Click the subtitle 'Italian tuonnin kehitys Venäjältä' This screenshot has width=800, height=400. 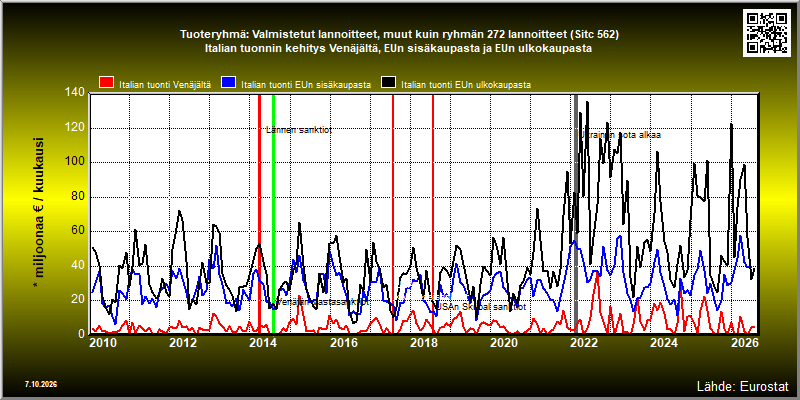pyautogui.click(x=399, y=49)
